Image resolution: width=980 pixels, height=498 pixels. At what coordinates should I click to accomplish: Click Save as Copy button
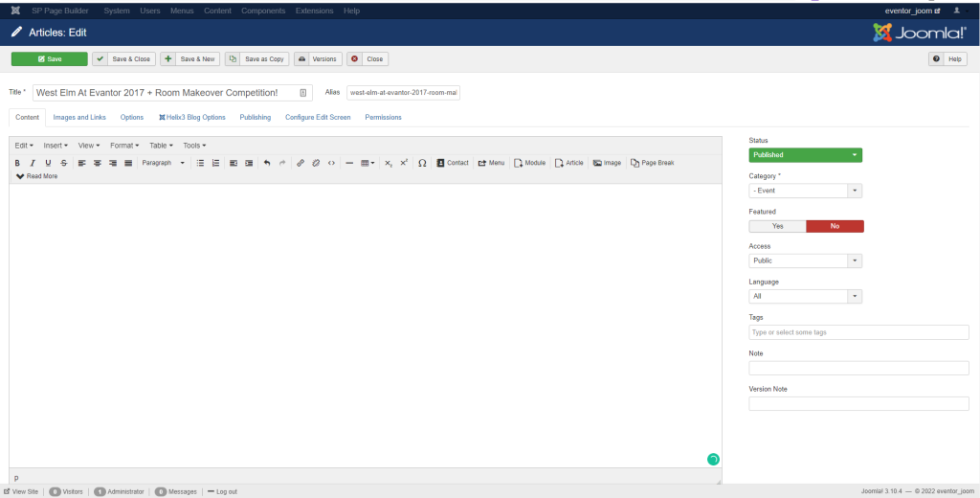coord(256,58)
